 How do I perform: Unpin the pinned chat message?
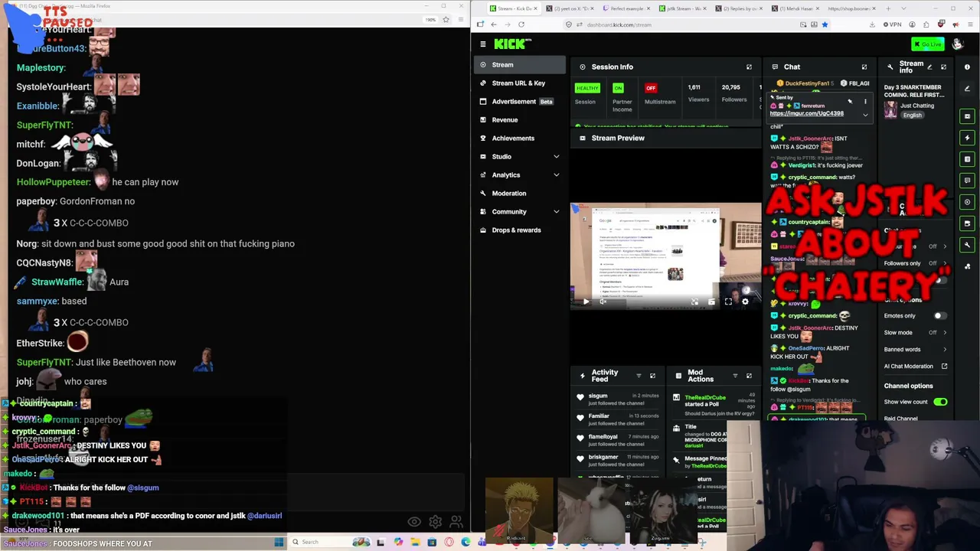click(x=850, y=101)
